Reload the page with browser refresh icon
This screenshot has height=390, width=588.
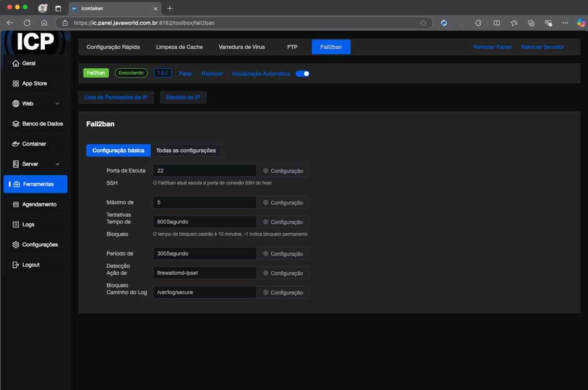click(x=27, y=22)
